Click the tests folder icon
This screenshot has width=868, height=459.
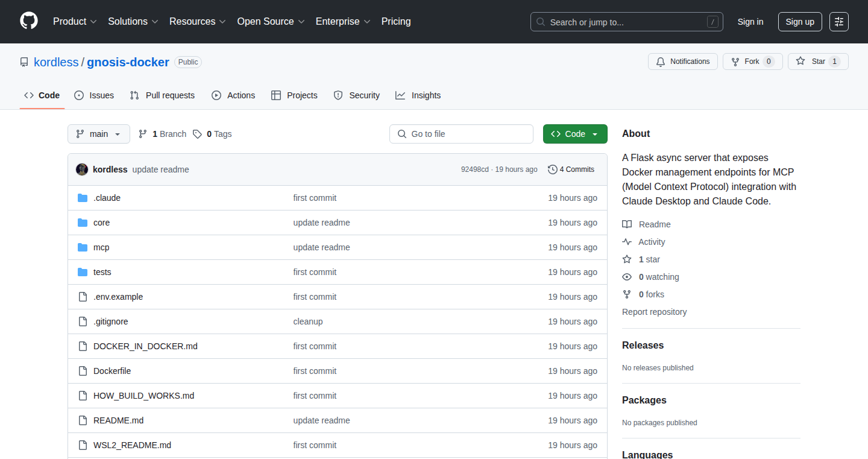coord(83,272)
